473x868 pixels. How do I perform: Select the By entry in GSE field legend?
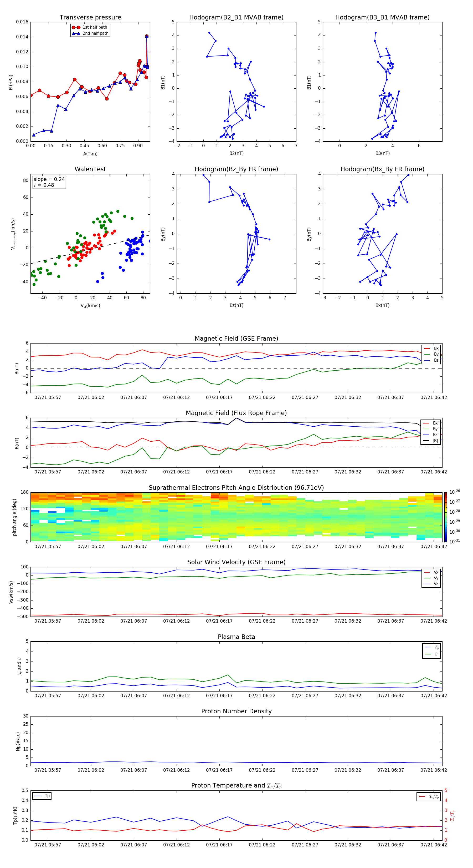pyautogui.click(x=431, y=355)
